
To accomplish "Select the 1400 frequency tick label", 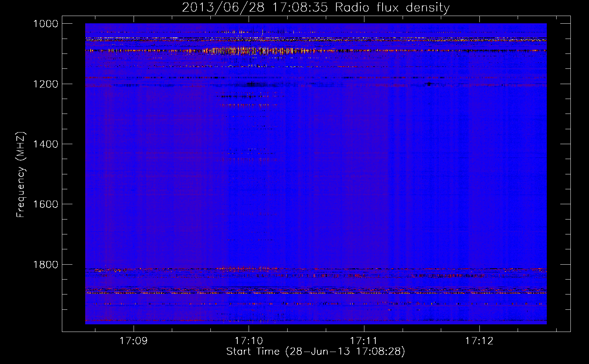I will click(46, 144).
